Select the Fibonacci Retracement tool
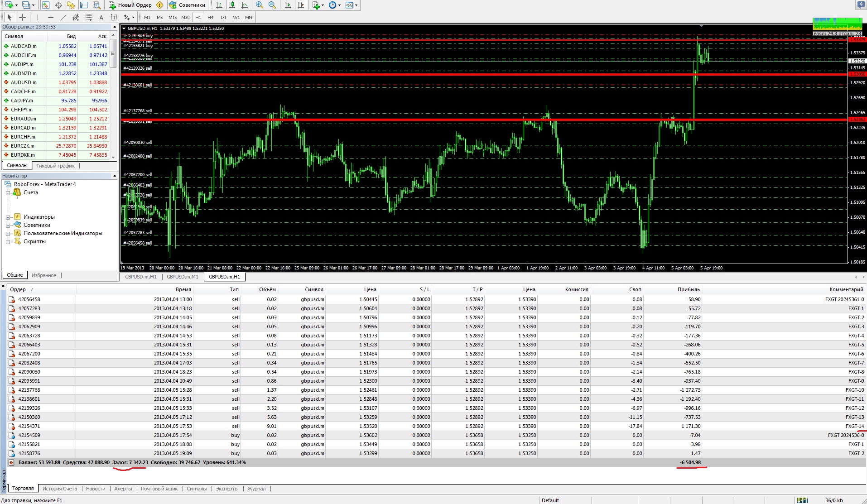The width and height of the screenshot is (867, 504). click(x=89, y=17)
